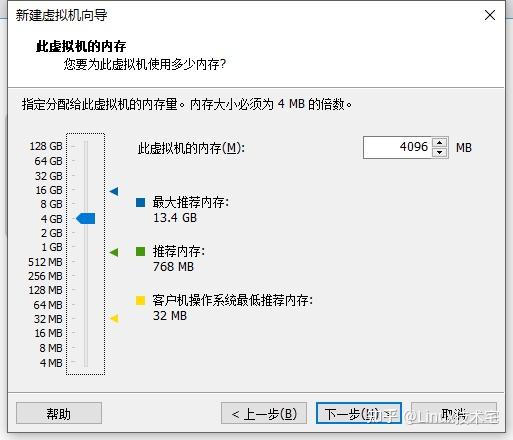This screenshot has height=440, width=513.
Task: Click the 此虚拟机的内存 heading
Action: coord(81,46)
